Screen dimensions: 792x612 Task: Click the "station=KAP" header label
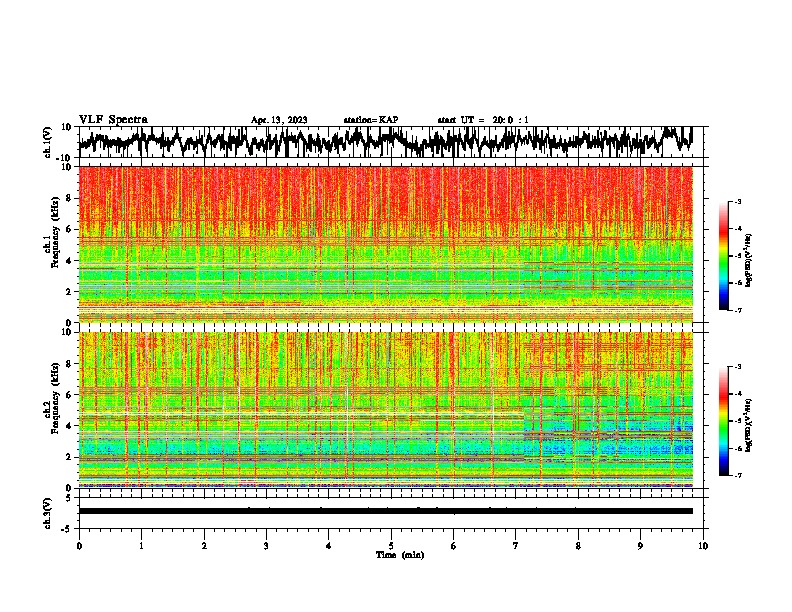tap(371, 120)
